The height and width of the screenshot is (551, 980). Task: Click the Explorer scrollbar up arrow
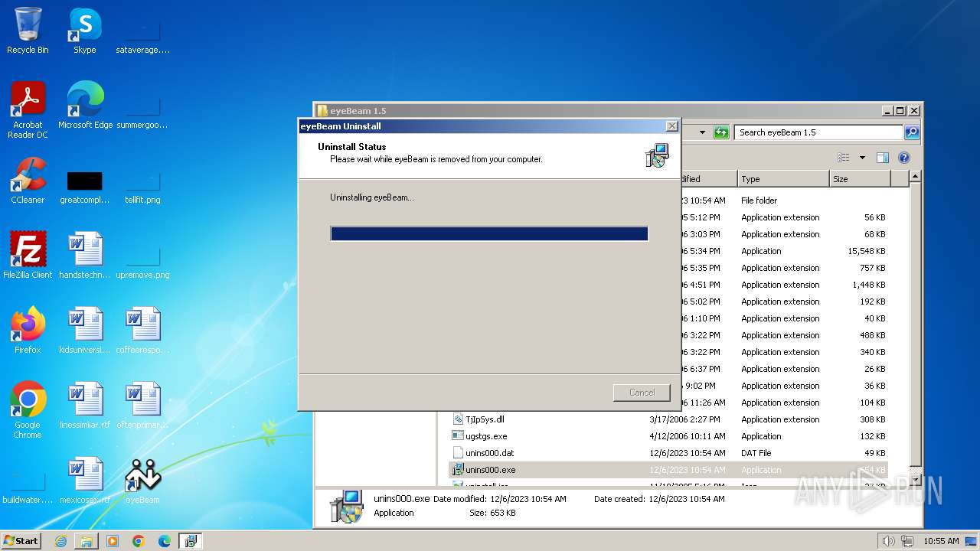(914, 177)
